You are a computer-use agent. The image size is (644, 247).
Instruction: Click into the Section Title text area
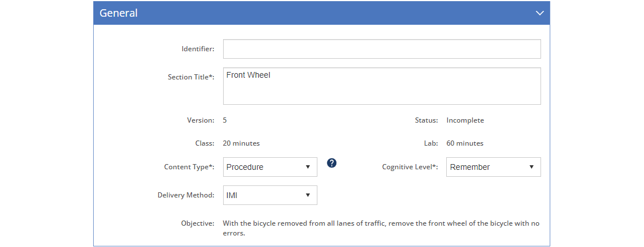(382, 86)
